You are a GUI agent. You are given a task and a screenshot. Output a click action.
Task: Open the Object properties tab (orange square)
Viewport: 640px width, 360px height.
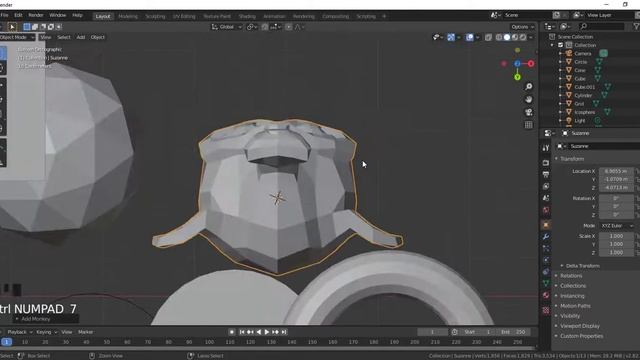pos(546,224)
